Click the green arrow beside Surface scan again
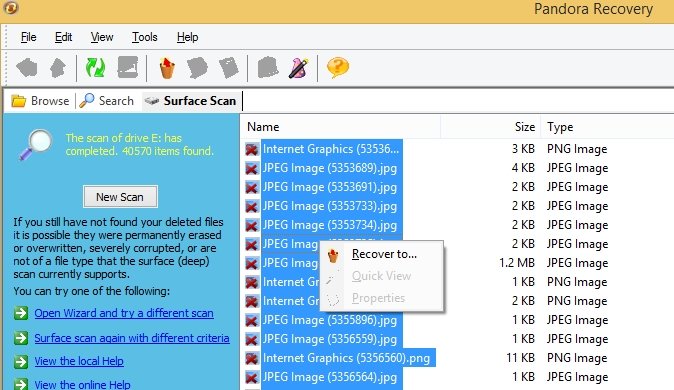The image size is (674, 390). [21, 338]
